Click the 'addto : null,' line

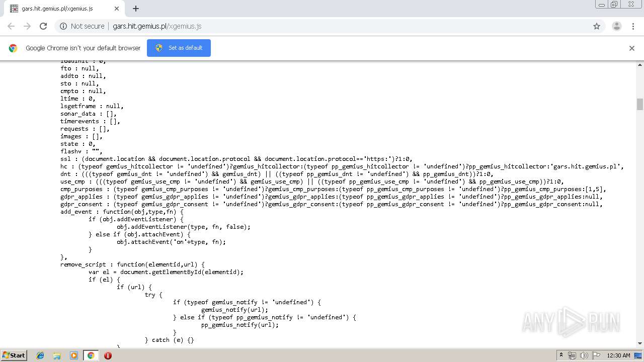(83, 76)
